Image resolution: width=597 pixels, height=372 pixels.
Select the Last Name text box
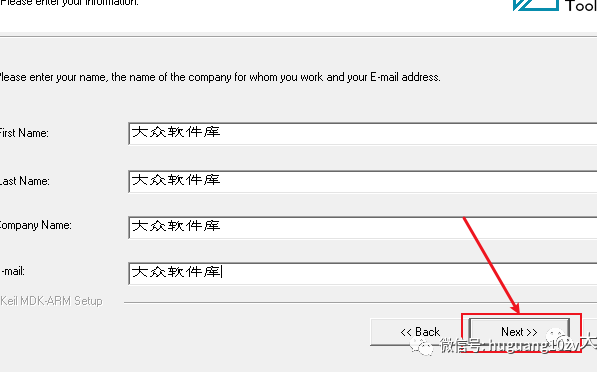[363, 181]
